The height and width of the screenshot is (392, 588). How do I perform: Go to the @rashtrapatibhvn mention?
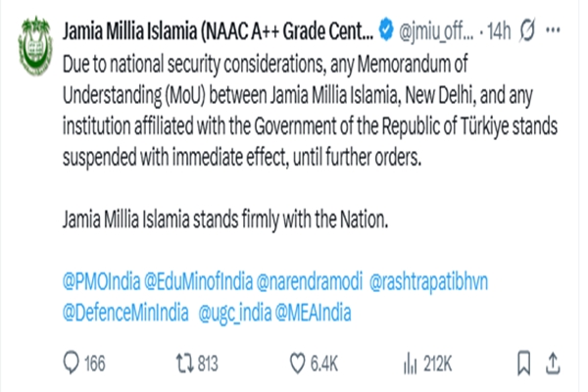click(430, 289)
